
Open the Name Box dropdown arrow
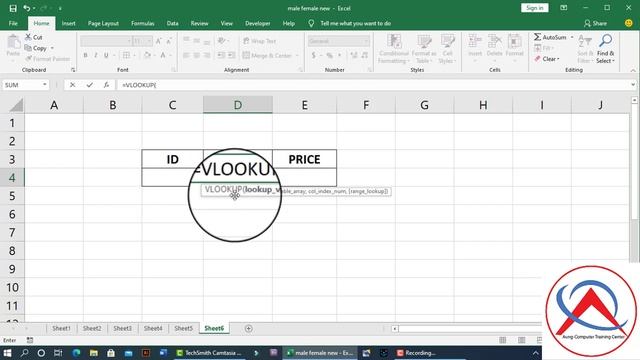click(44, 84)
